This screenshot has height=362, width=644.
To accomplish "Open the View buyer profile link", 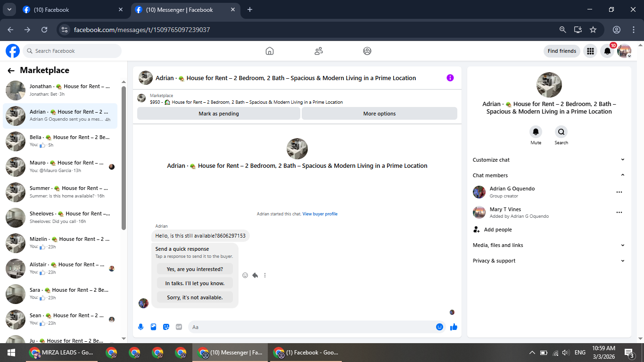I will (320, 214).
